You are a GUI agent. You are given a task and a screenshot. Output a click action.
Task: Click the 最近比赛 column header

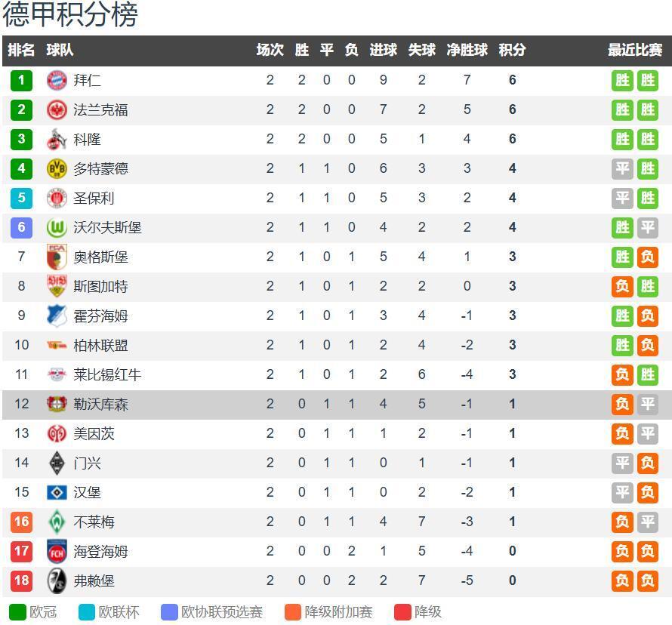point(634,50)
